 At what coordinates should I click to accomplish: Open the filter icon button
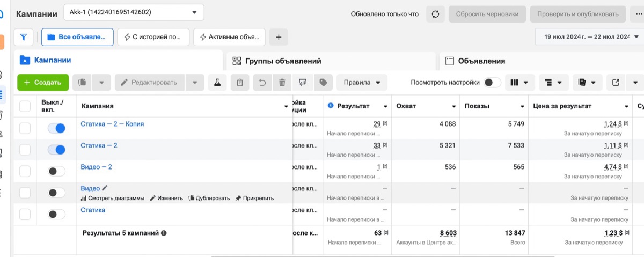[x=24, y=37]
